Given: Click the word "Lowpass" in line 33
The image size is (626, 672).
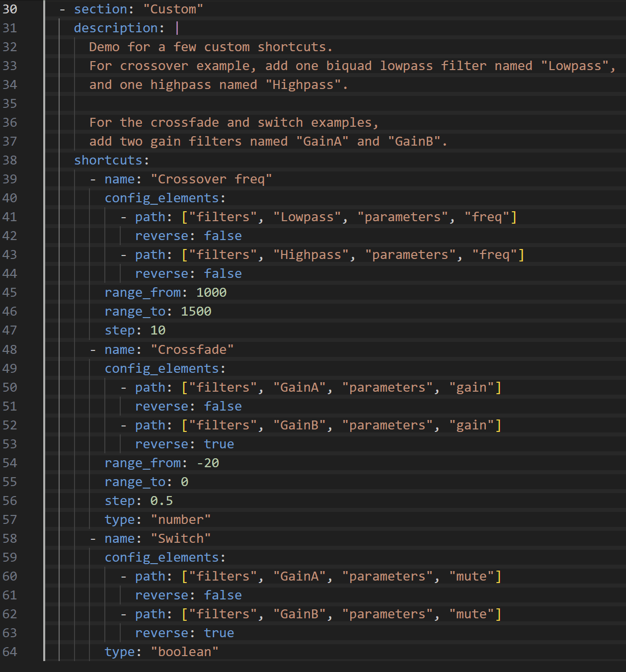Looking at the screenshot, I should 574,66.
